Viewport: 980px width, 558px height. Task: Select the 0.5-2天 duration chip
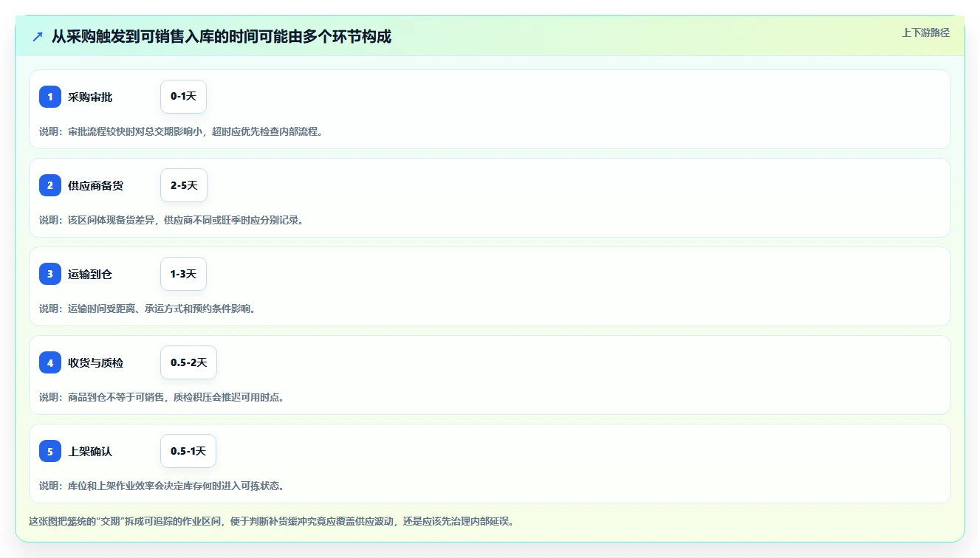(188, 362)
